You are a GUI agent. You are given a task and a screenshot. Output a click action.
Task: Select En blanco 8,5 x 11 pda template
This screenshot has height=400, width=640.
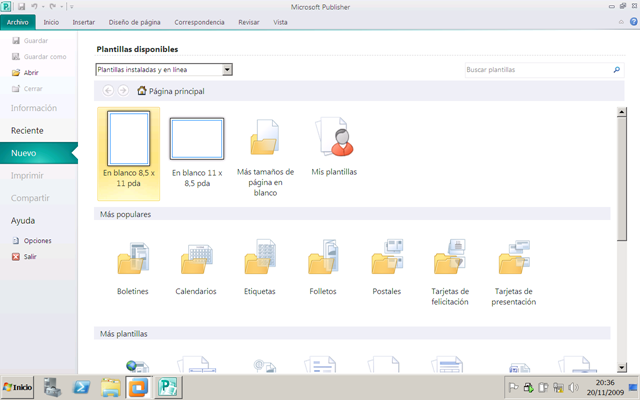(x=129, y=153)
